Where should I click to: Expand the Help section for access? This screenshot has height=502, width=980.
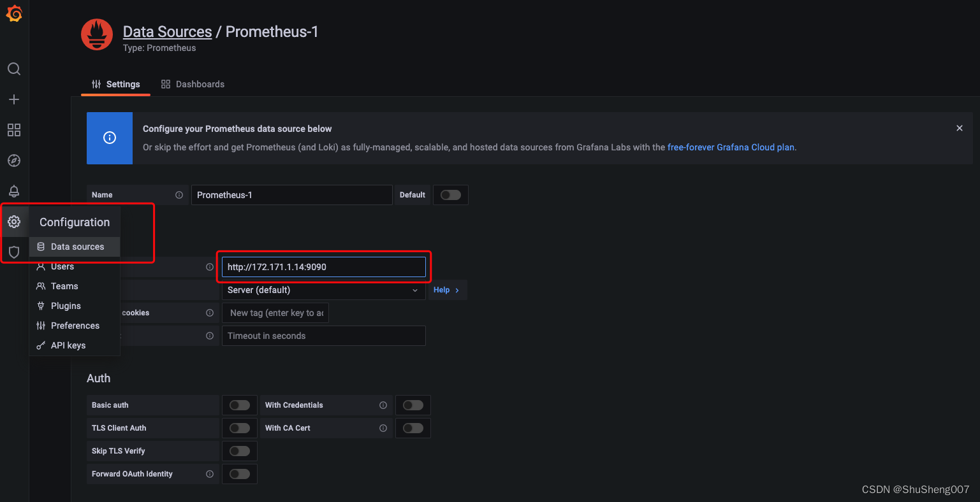pyautogui.click(x=446, y=290)
